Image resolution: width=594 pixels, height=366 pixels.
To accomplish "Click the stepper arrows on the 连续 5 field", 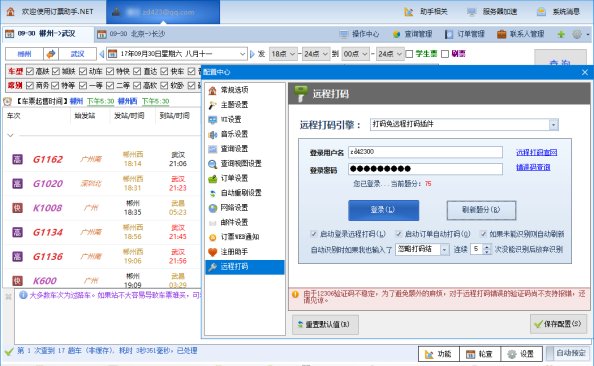I will coord(487,249).
